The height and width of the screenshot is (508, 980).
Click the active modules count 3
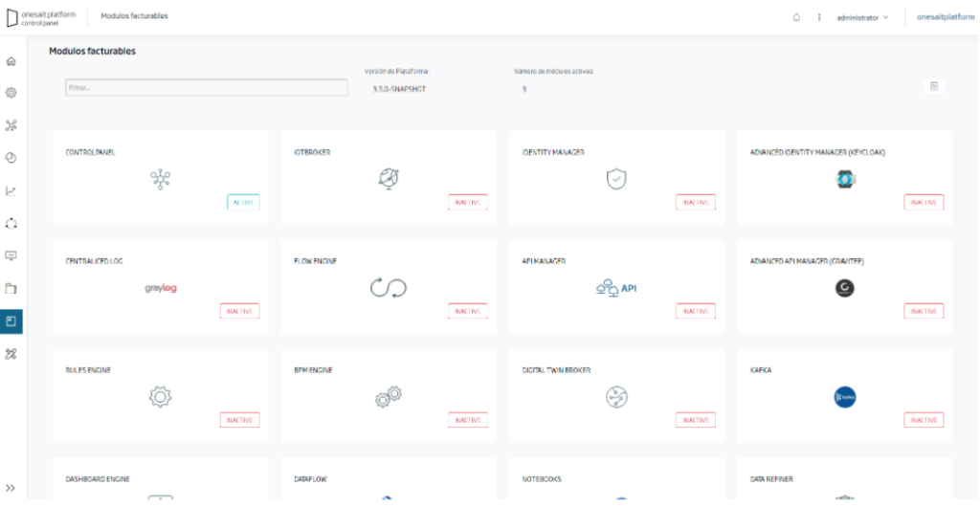pos(523,89)
